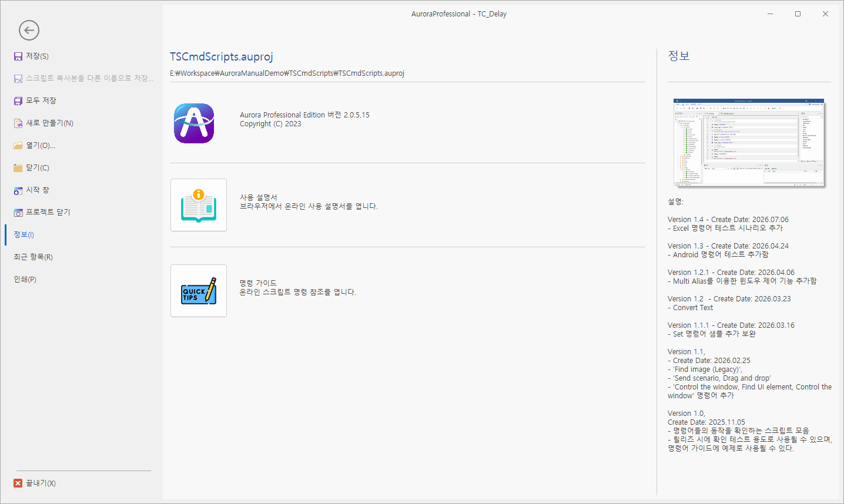Click the red X icon beside 끝내기(X)
Viewport: 844px width, 504px height.
(x=18, y=483)
